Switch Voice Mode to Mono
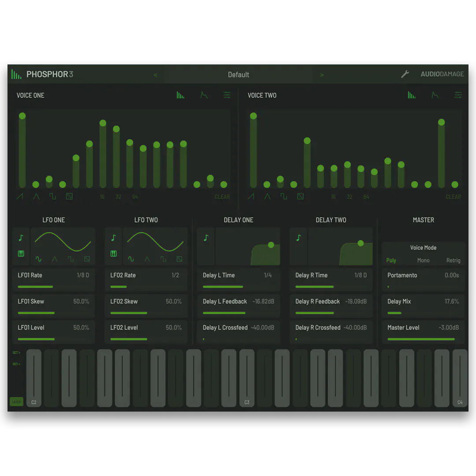The height and width of the screenshot is (476, 476). coord(423,260)
